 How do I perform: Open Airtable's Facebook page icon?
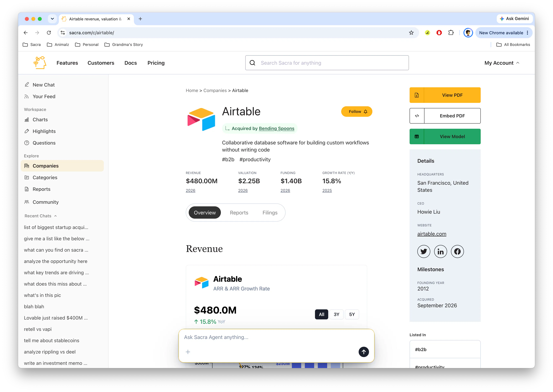point(457,251)
